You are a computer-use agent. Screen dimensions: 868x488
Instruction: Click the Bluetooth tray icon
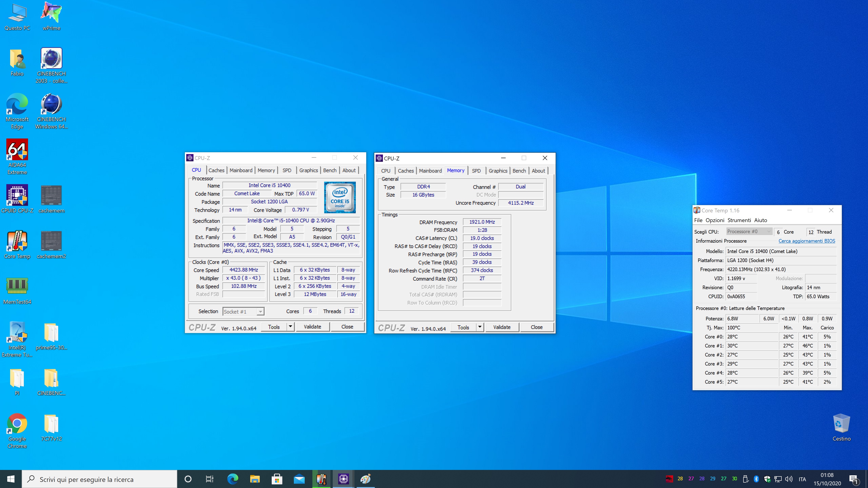click(756, 479)
